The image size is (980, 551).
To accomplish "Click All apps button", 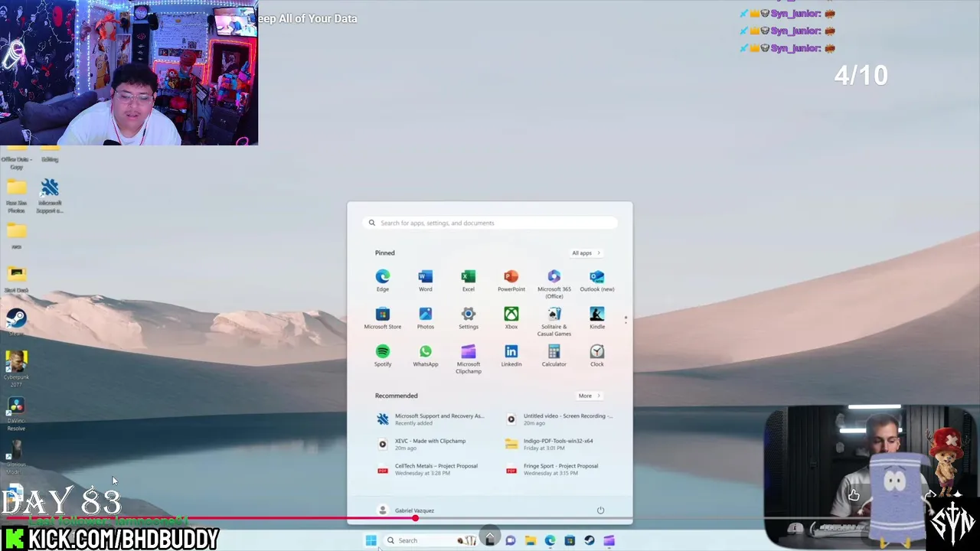I will click(x=586, y=253).
